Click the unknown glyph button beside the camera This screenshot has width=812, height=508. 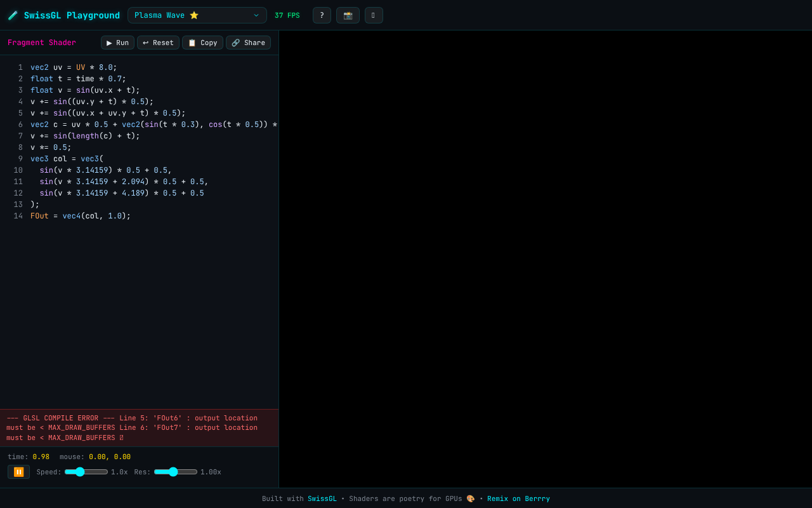(374, 15)
